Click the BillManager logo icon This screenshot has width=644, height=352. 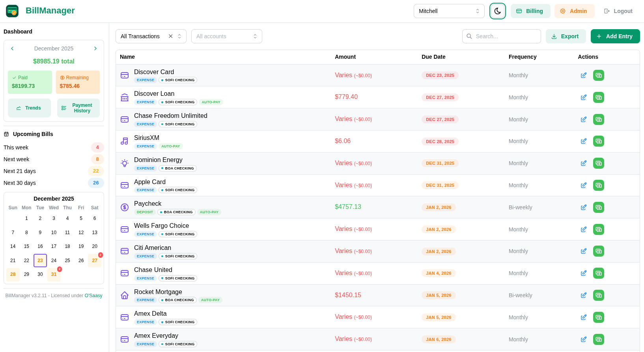pyautogui.click(x=12, y=11)
